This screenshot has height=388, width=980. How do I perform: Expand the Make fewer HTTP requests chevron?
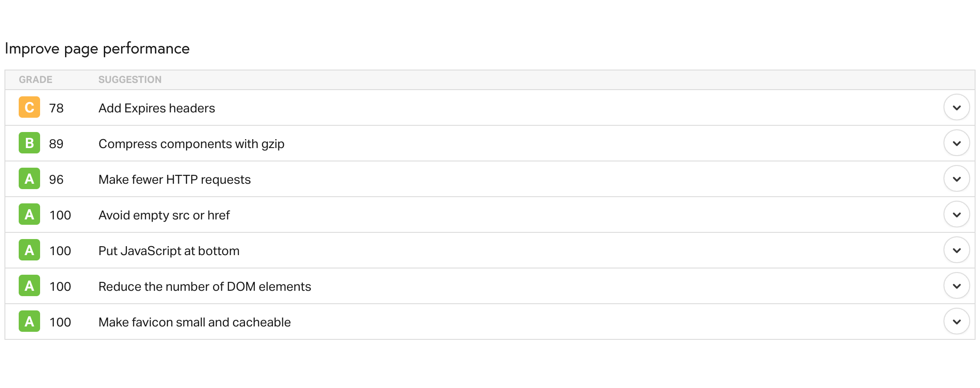[956, 179]
